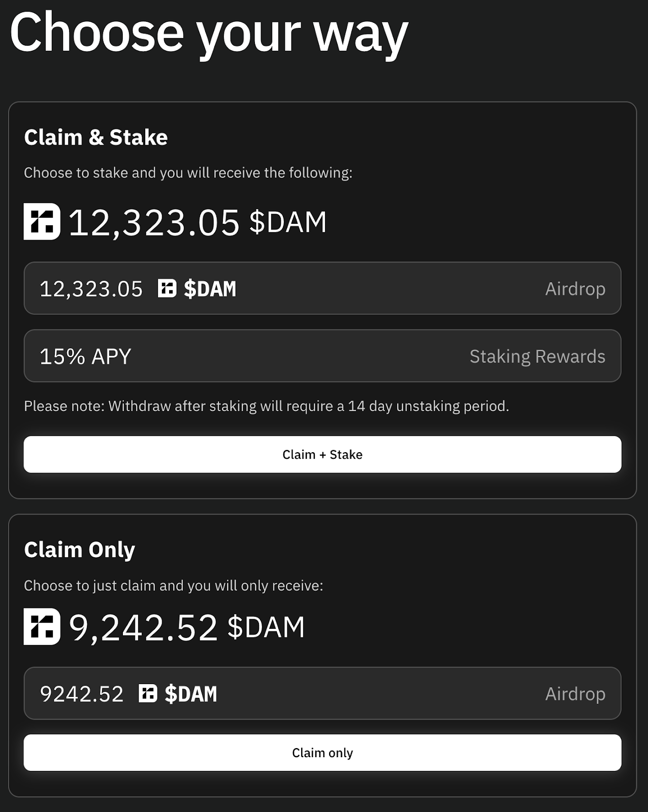648x812 pixels.
Task: Click the "Choose to just claim" description text
Action: 173,586
